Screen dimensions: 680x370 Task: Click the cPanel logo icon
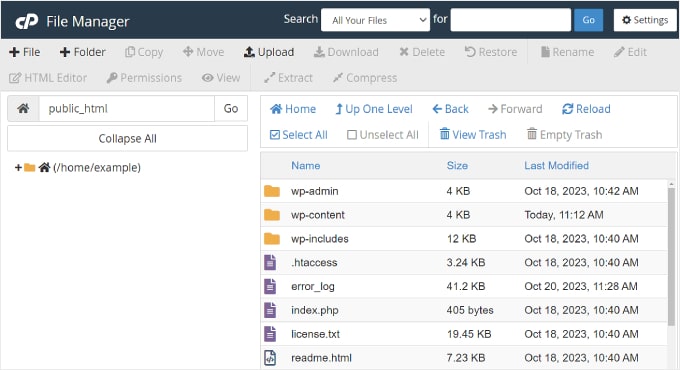(26, 21)
